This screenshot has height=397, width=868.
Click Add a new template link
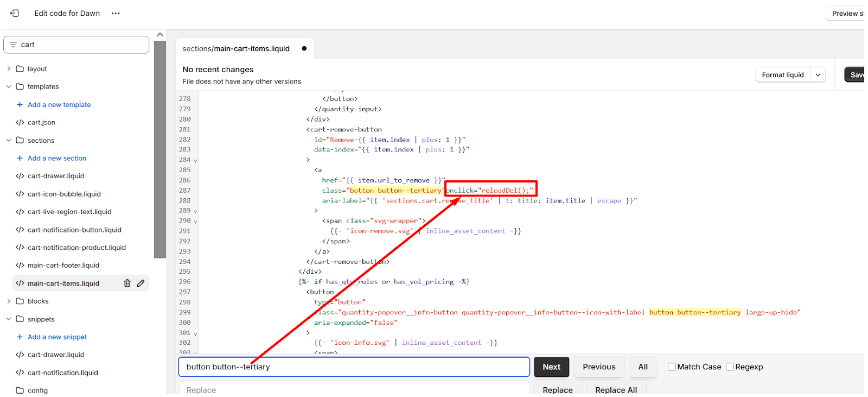(x=59, y=104)
